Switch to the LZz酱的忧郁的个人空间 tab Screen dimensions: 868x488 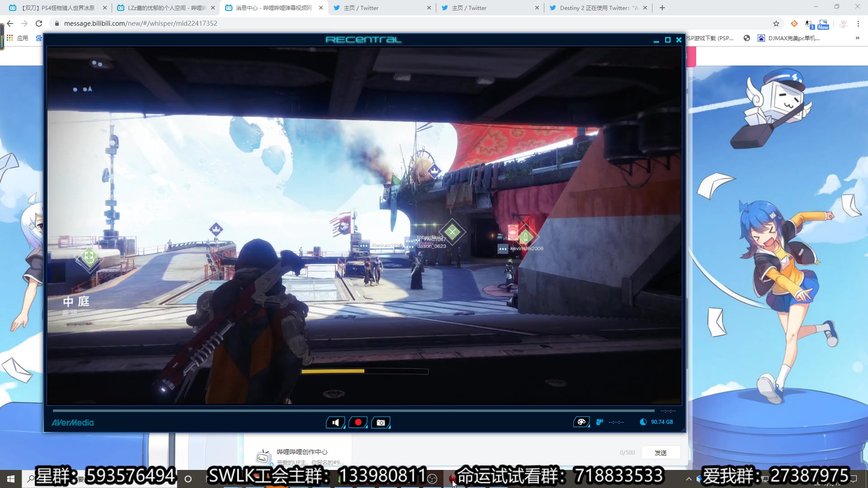tap(166, 8)
